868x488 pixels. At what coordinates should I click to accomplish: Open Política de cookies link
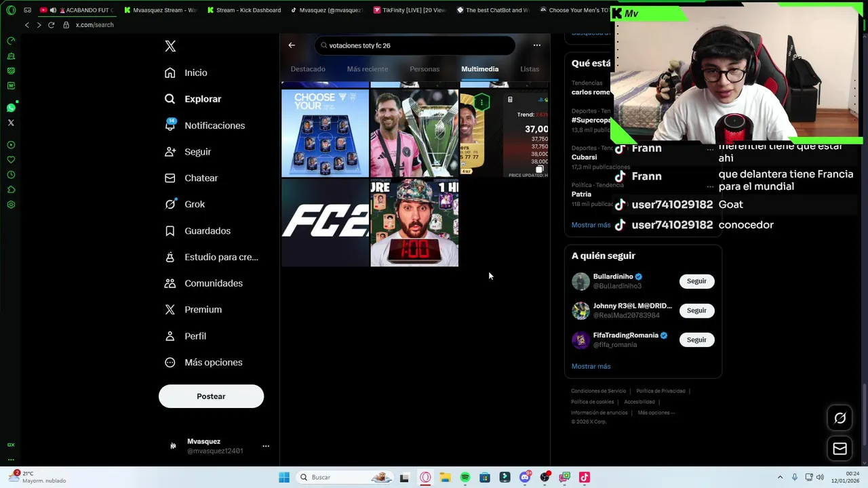[592, 402]
